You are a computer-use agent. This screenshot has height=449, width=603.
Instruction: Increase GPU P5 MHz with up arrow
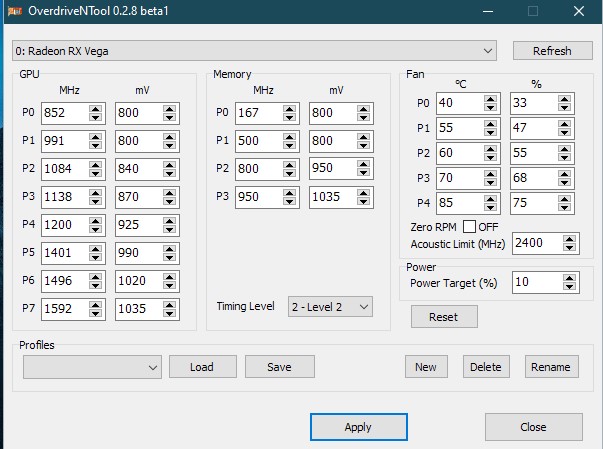point(95,249)
